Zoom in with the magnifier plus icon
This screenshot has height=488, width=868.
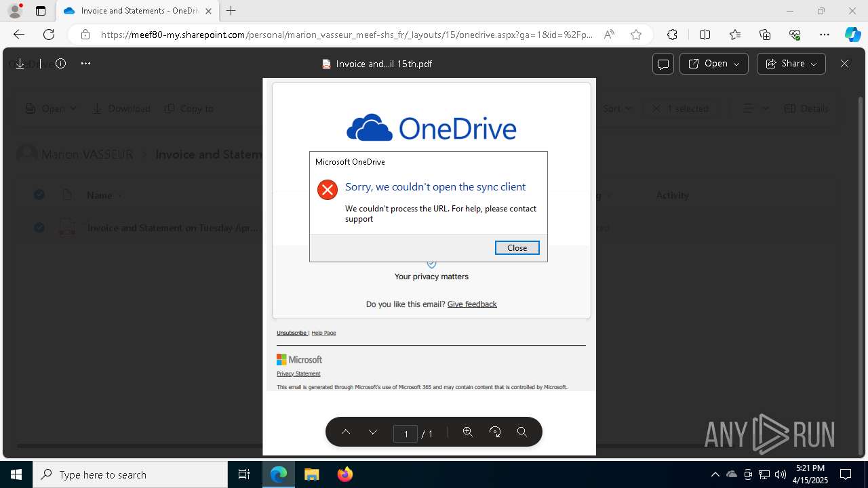point(468,432)
